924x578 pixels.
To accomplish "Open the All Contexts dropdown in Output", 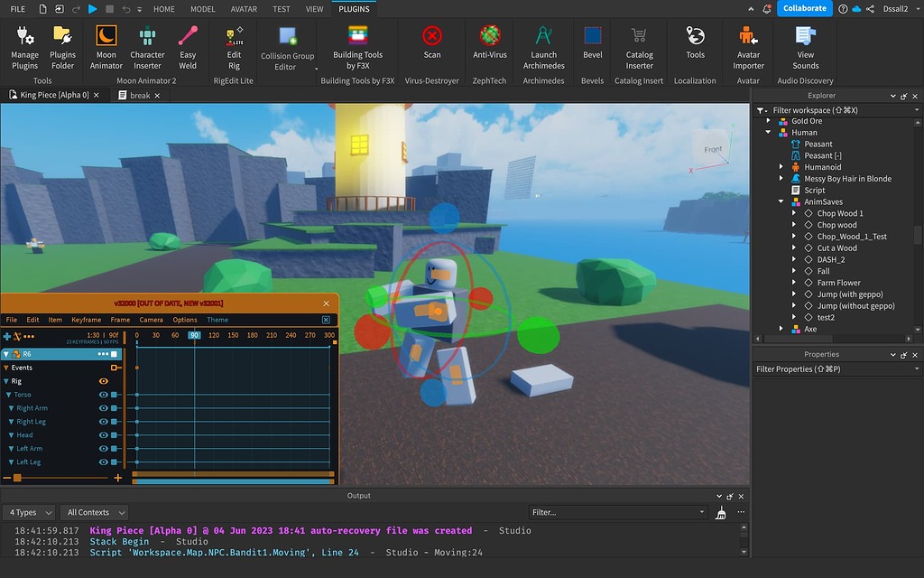I will 94,511.
